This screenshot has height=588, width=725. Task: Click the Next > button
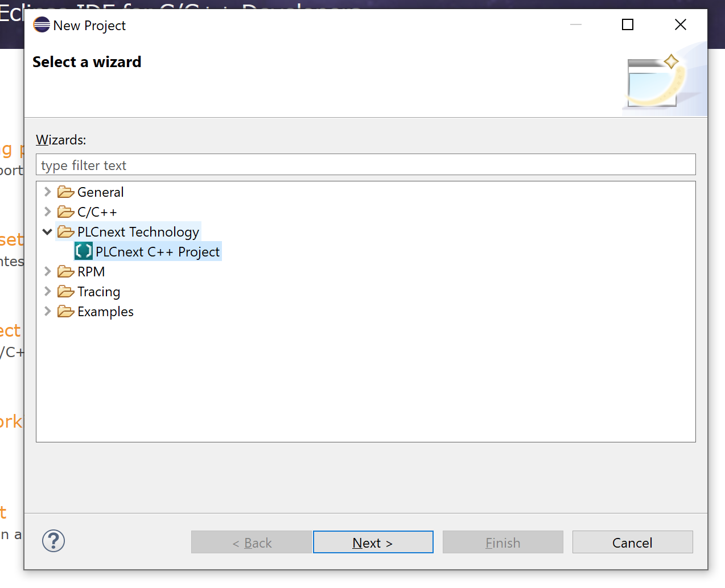click(x=373, y=543)
